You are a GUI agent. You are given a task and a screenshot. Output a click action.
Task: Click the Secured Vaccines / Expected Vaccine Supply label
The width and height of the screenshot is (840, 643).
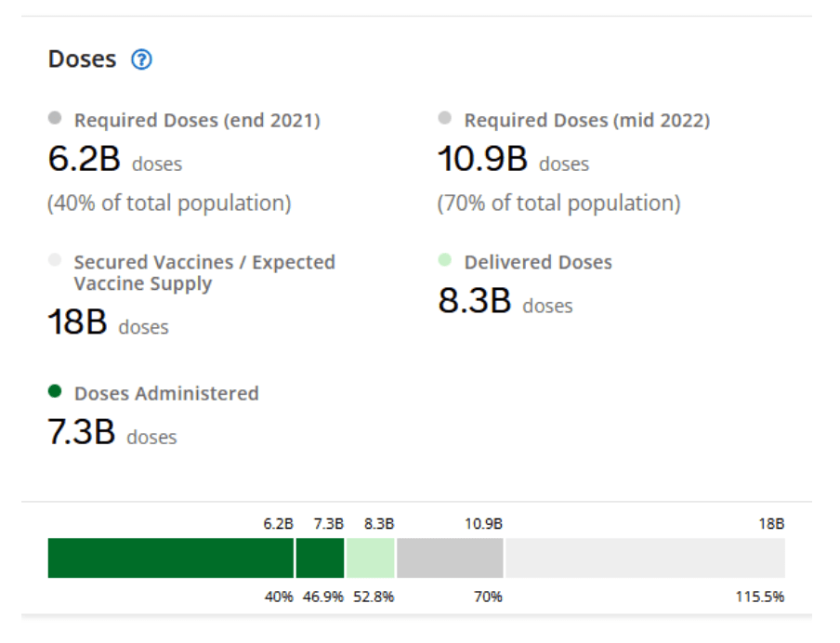pyautogui.click(x=204, y=273)
